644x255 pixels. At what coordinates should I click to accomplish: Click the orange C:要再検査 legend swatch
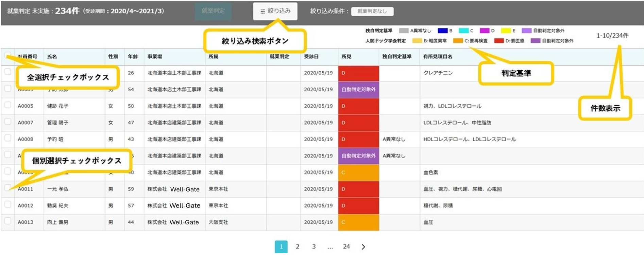point(458,41)
